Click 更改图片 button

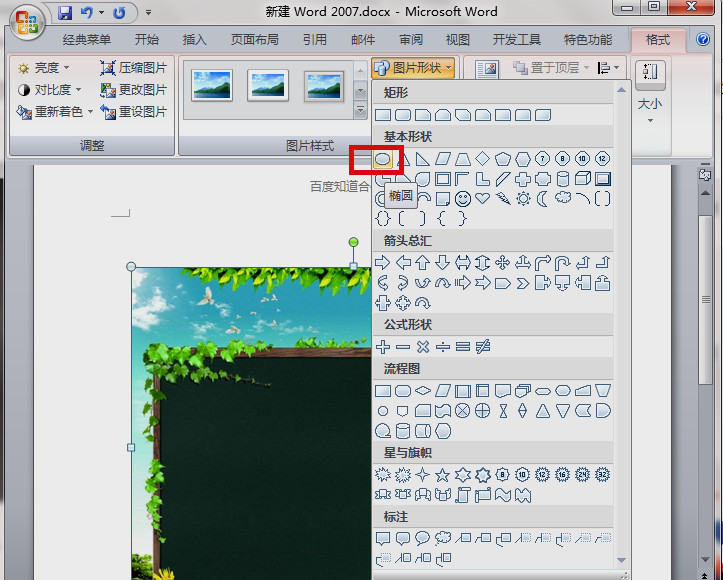133,90
